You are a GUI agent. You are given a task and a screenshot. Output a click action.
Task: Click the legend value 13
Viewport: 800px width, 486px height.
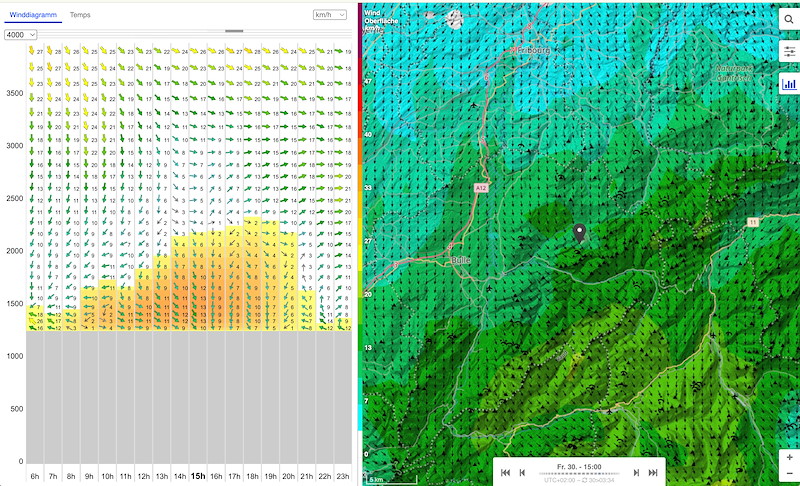368,348
